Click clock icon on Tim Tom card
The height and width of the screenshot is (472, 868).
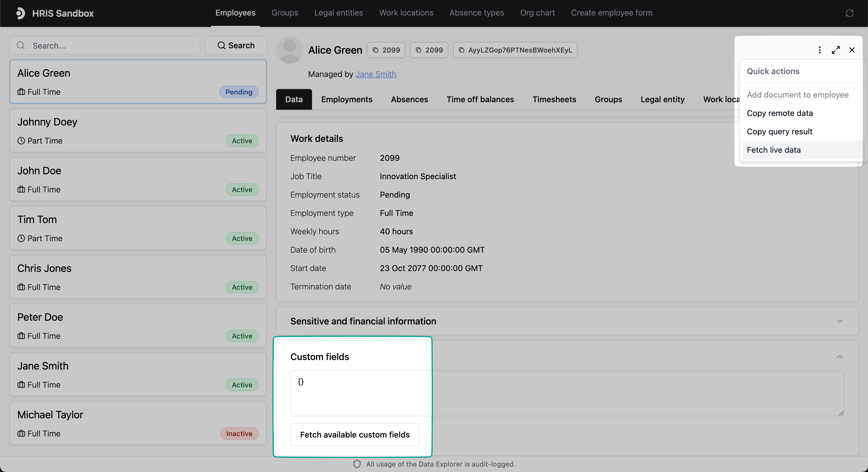point(21,238)
